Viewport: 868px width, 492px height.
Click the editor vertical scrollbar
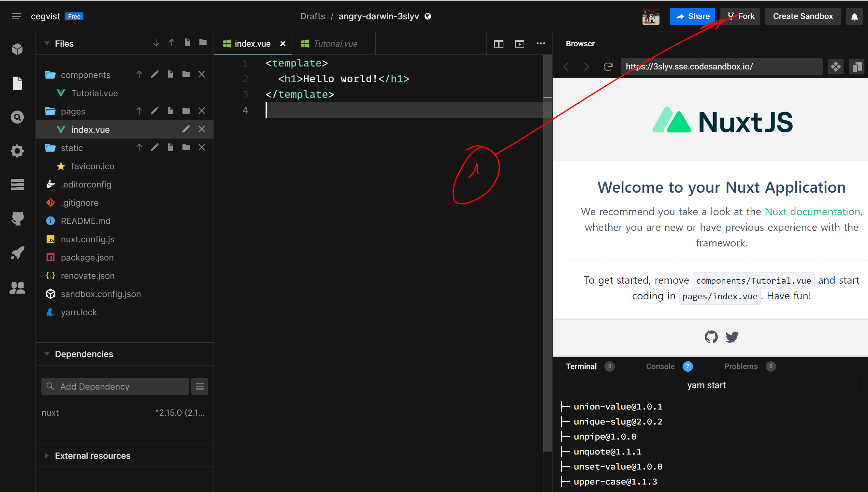pyautogui.click(x=548, y=253)
